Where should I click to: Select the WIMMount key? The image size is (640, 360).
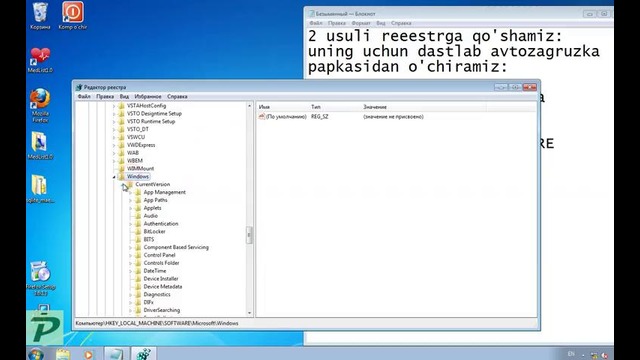click(140, 169)
